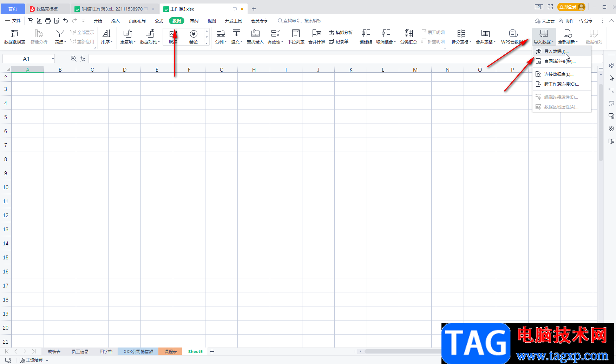Click the 查找命令 search box
The width and height of the screenshot is (616, 364).
point(300,21)
